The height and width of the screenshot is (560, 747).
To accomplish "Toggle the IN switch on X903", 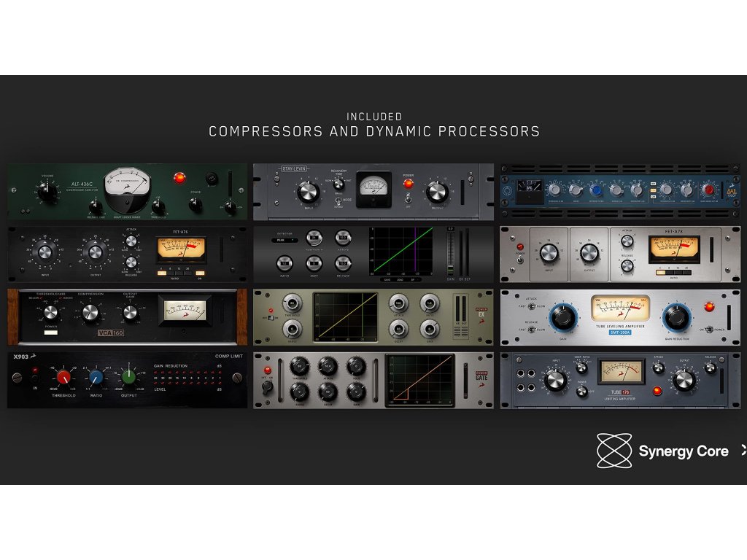I will click(x=35, y=378).
